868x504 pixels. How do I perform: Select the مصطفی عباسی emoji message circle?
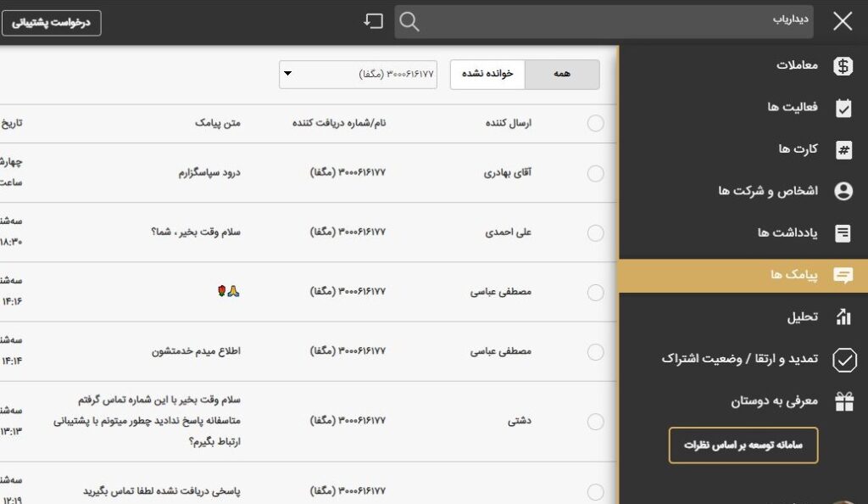pyautogui.click(x=595, y=292)
